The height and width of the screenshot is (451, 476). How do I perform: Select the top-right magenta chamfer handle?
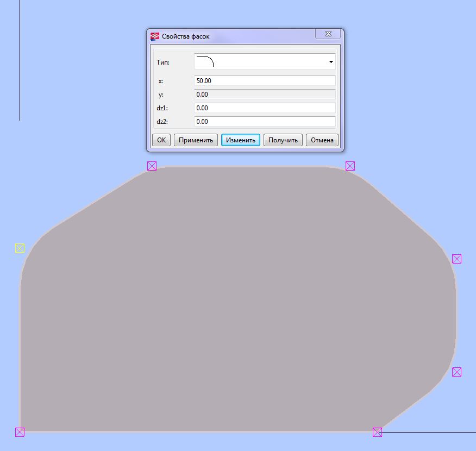click(x=350, y=166)
